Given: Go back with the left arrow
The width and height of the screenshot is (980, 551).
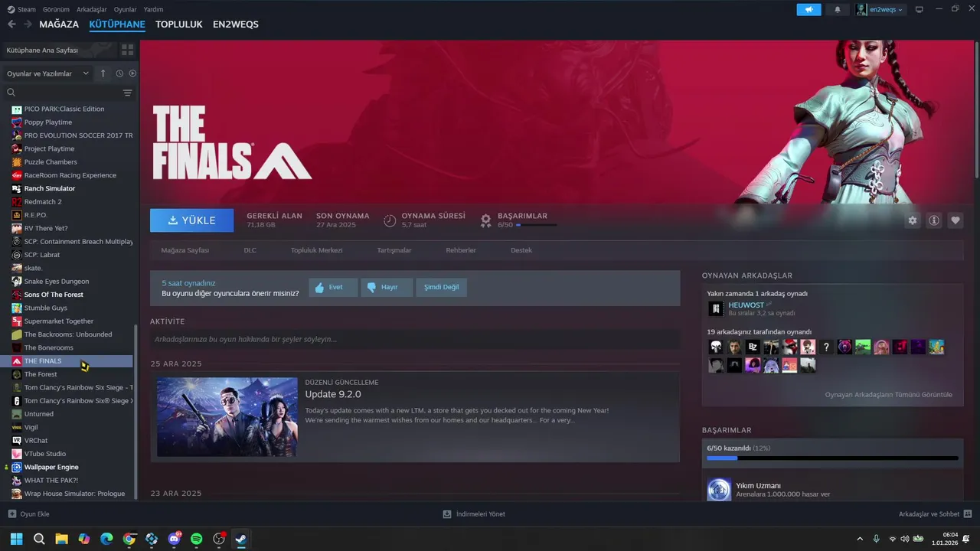Looking at the screenshot, I should pyautogui.click(x=11, y=24).
